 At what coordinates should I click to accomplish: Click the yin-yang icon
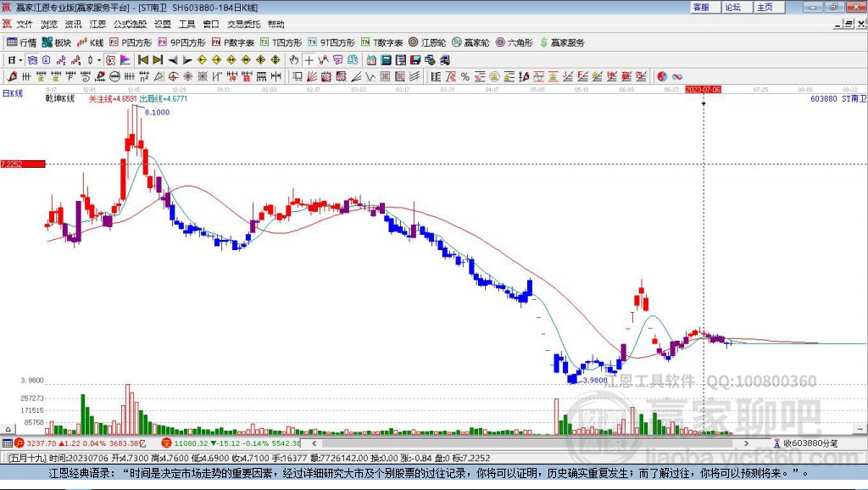click(662, 76)
